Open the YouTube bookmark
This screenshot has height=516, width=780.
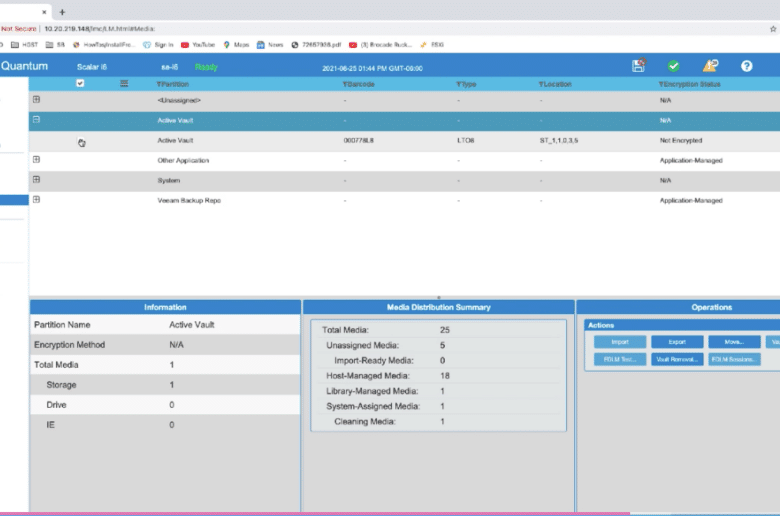(198, 45)
